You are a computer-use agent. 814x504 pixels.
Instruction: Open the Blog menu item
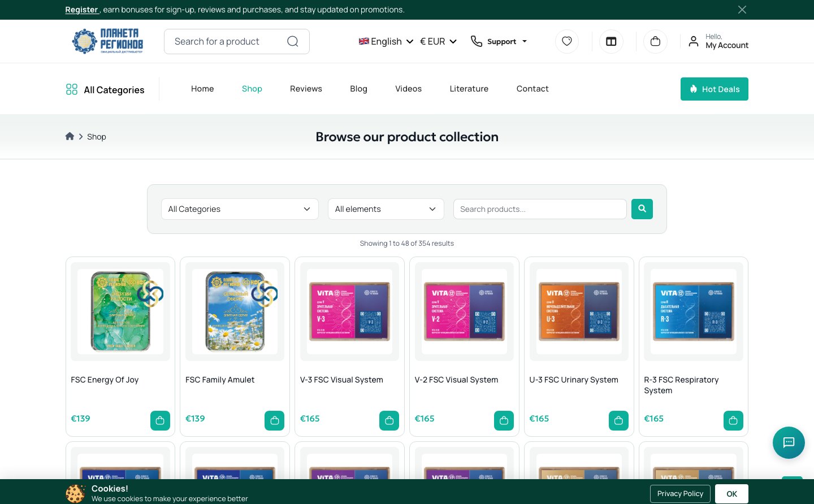(x=358, y=89)
